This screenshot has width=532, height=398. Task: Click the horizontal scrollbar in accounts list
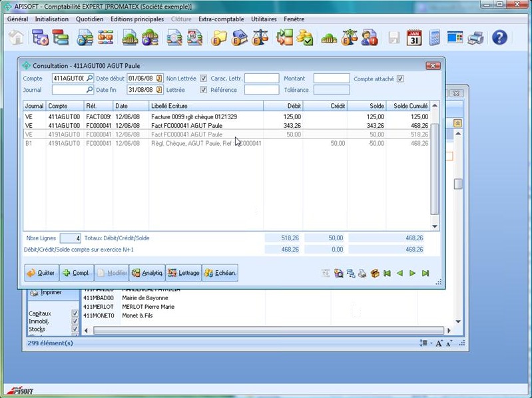tap(268, 330)
